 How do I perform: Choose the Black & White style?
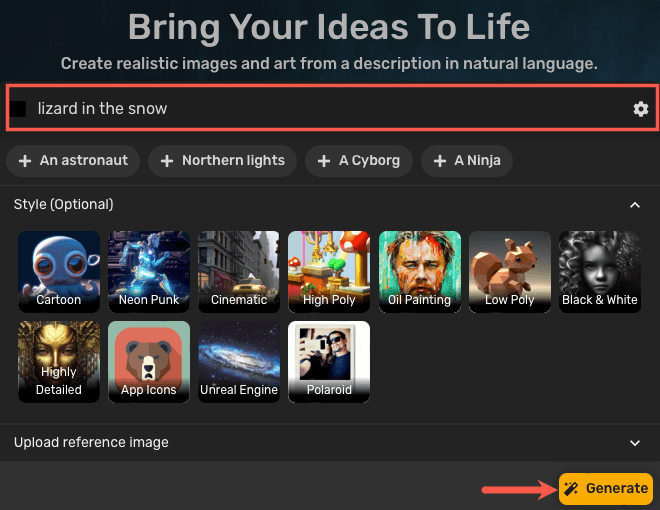pyautogui.click(x=600, y=271)
